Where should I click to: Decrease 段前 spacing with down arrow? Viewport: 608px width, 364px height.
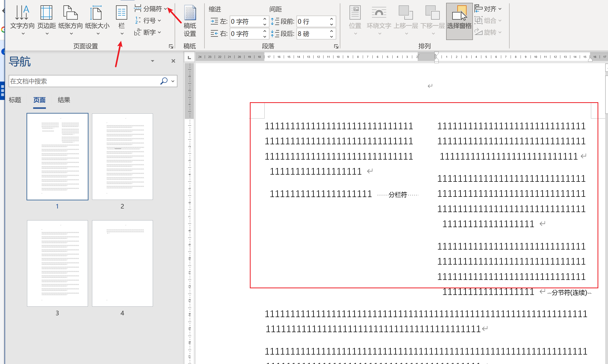click(x=332, y=24)
